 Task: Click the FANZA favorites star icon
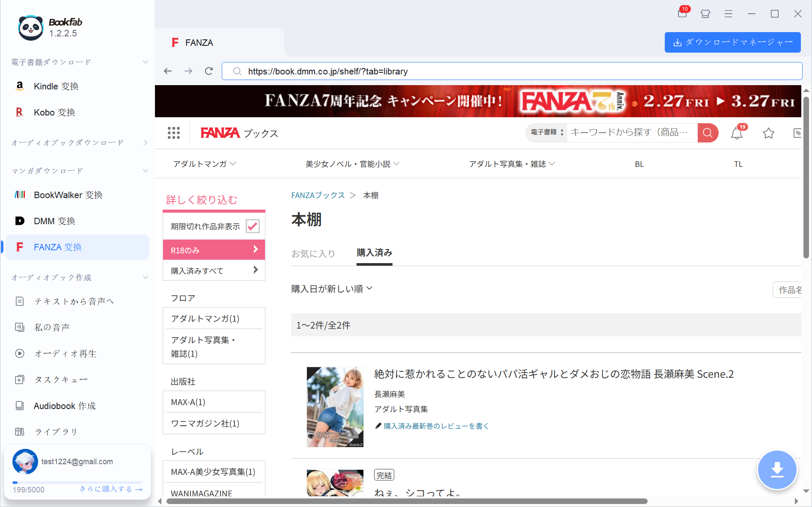click(768, 133)
